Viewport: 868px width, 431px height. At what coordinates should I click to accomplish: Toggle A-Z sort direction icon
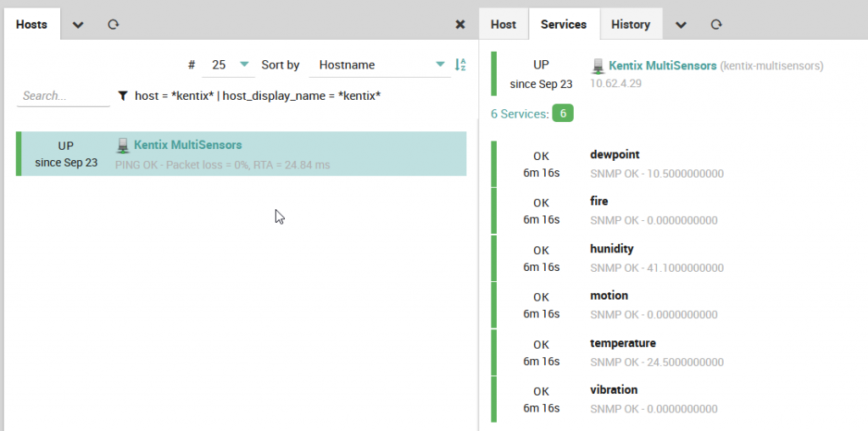(x=460, y=64)
